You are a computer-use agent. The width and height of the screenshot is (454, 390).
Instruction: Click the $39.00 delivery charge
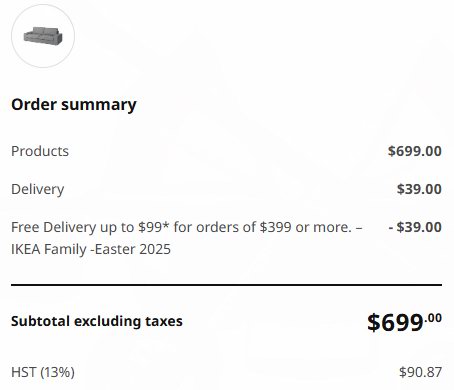pos(419,189)
